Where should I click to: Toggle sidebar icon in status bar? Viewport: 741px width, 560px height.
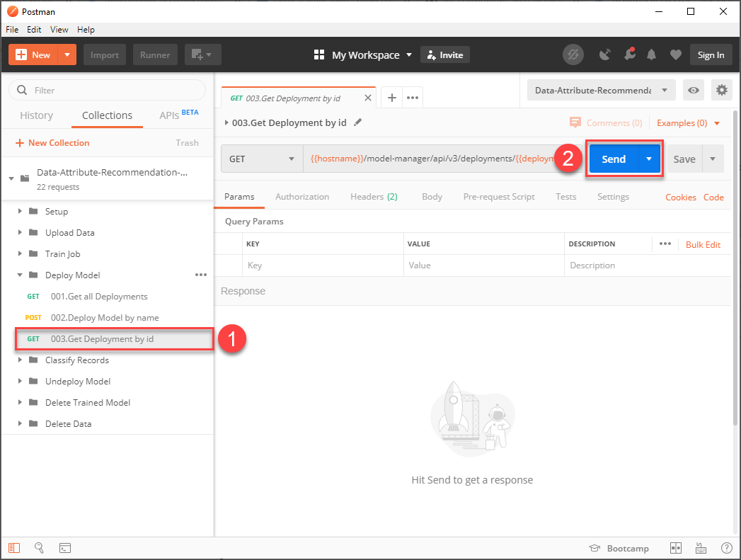(14, 548)
